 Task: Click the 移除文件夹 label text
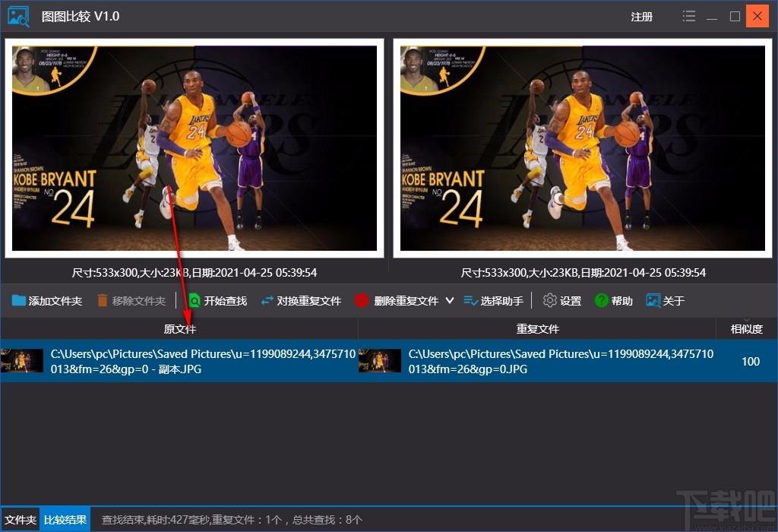138,301
